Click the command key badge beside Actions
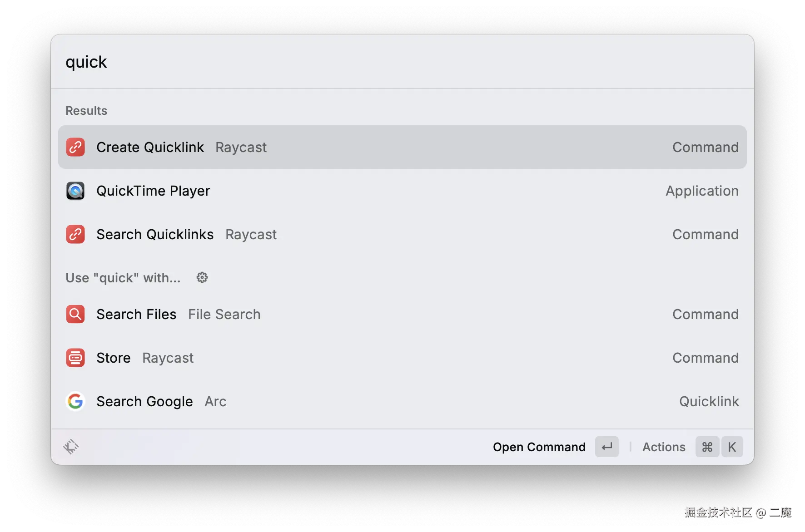 click(707, 447)
